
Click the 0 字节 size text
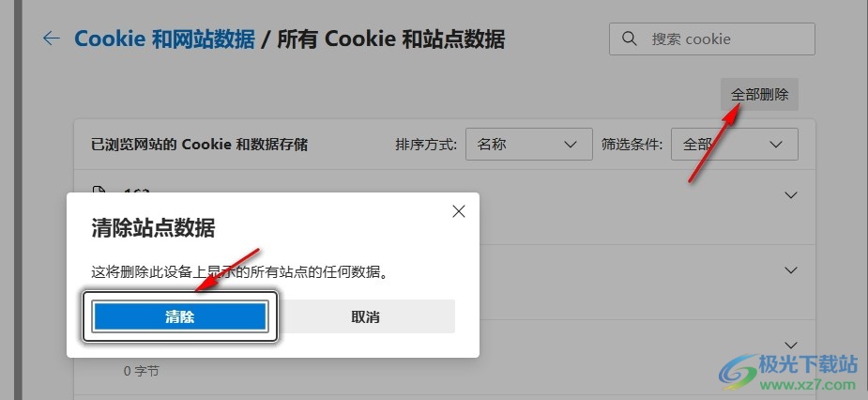pyautogui.click(x=141, y=371)
